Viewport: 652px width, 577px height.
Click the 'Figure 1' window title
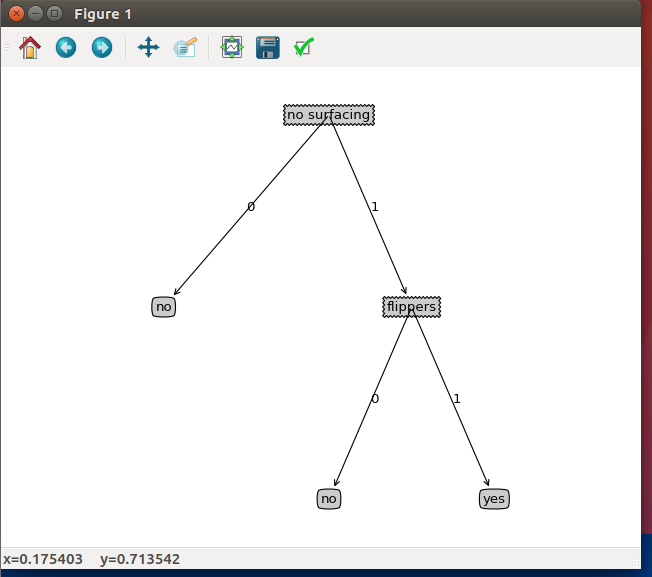tap(102, 14)
